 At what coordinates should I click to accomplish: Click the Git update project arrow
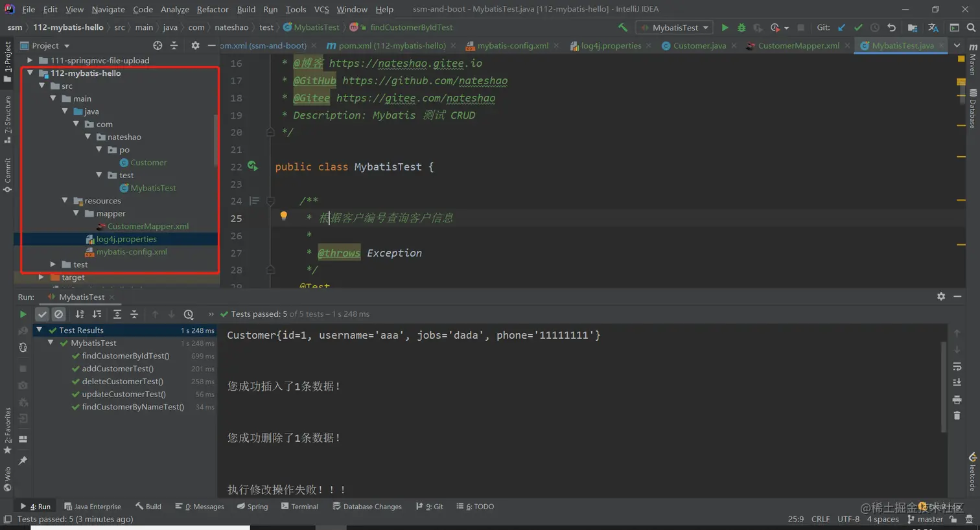841,27
